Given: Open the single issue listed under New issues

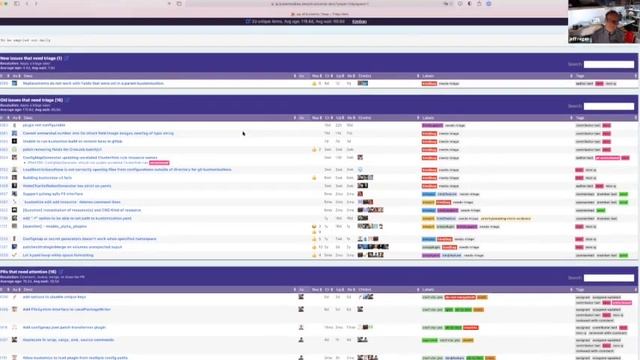Looking at the screenshot, I should click(x=93, y=83).
